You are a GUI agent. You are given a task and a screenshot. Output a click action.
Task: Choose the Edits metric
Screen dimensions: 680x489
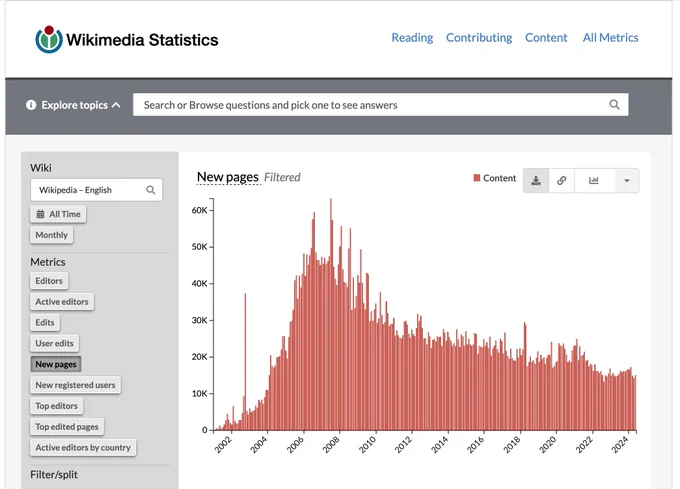[x=45, y=323]
